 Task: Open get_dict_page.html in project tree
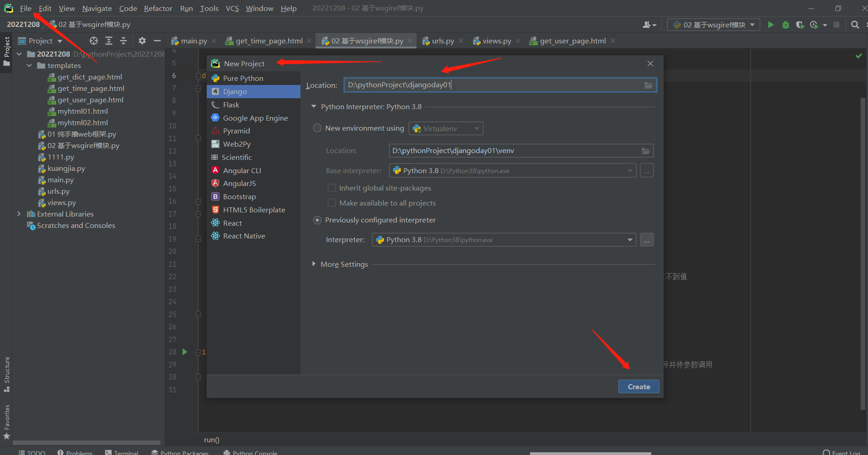click(90, 77)
